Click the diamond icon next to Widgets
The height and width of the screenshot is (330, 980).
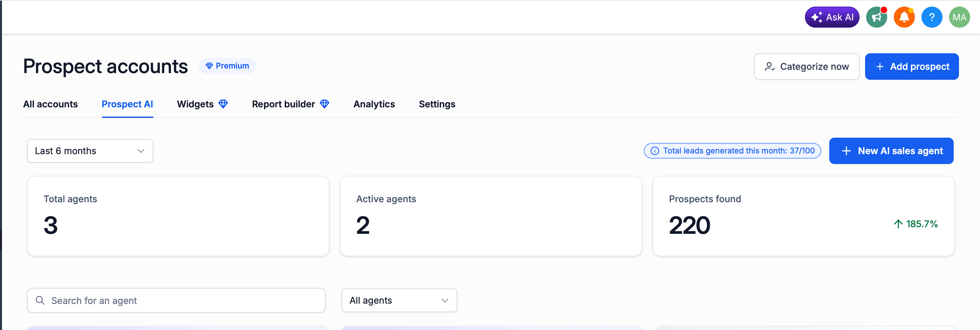click(223, 104)
